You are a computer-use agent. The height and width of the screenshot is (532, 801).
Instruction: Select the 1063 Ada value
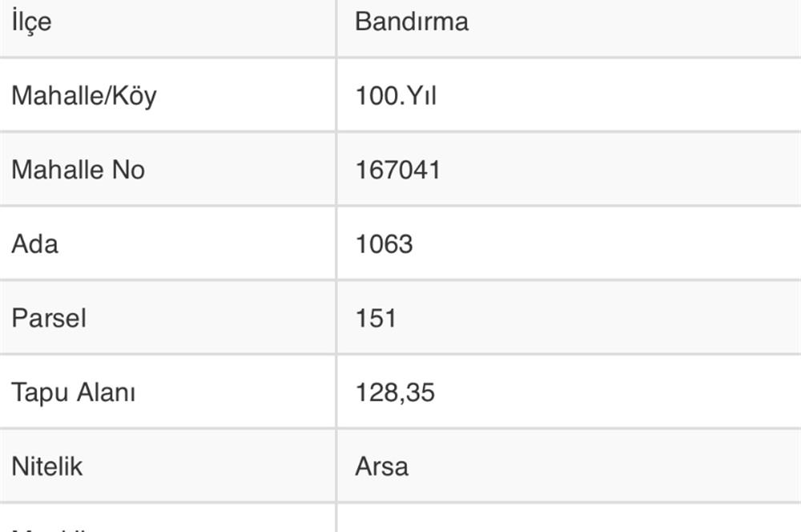click(384, 244)
